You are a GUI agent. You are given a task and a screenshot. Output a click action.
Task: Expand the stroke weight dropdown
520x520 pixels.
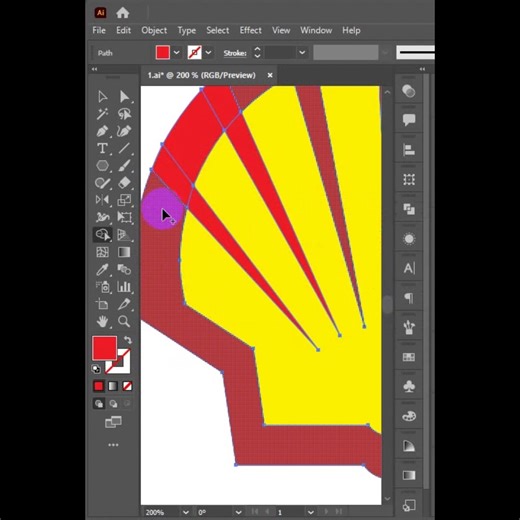pyautogui.click(x=302, y=53)
